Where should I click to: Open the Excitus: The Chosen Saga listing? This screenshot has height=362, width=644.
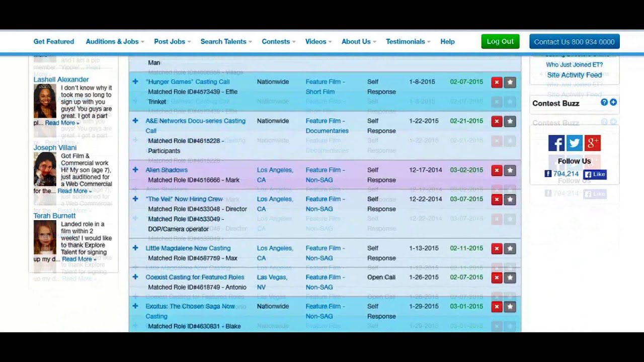[190, 311]
